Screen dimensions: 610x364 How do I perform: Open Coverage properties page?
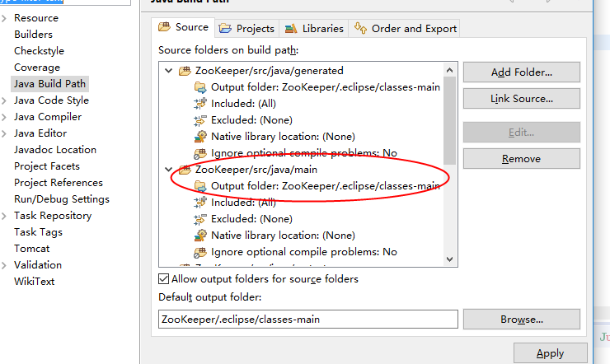tap(37, 68)
